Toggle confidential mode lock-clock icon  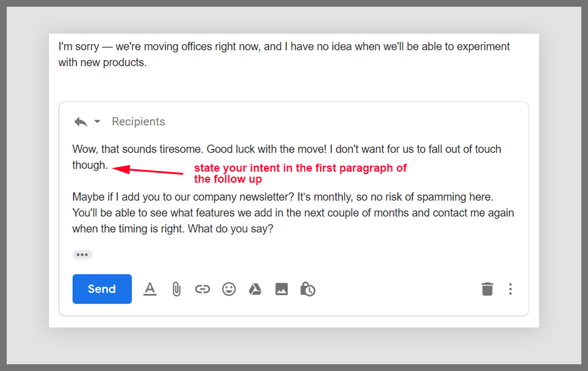[307, 289]
